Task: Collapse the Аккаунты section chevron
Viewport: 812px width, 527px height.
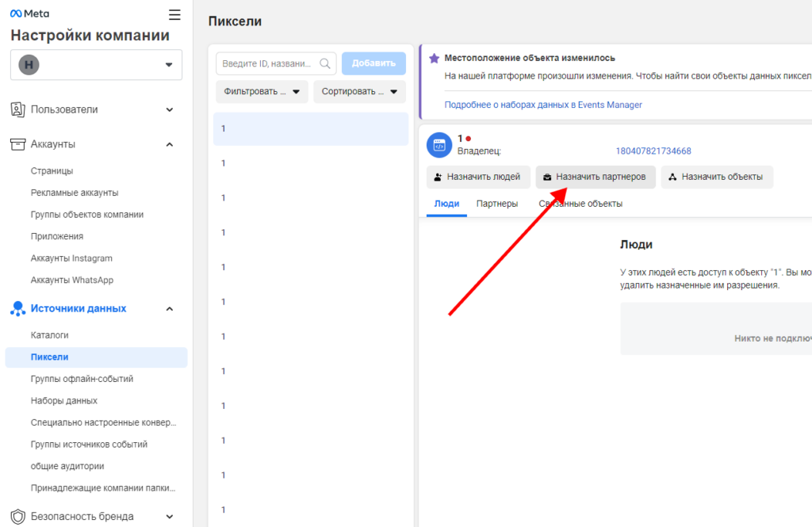Action: coord(170,144)
